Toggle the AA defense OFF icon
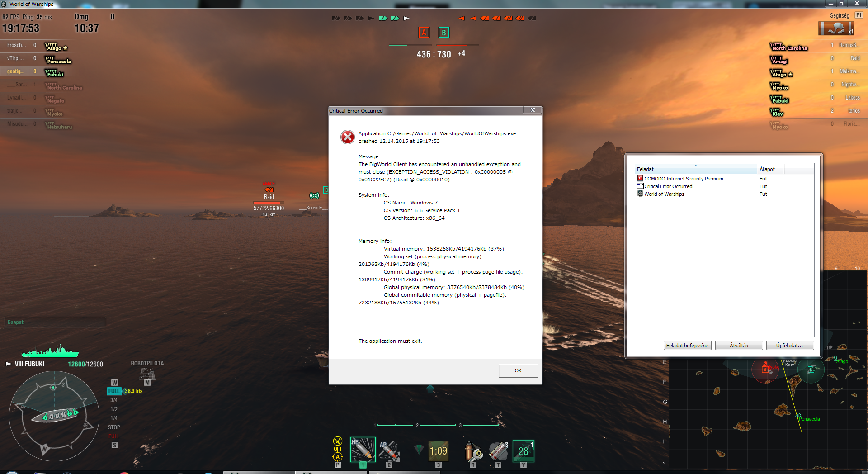Viewport: 868px width, 474px height. point(338,449)
